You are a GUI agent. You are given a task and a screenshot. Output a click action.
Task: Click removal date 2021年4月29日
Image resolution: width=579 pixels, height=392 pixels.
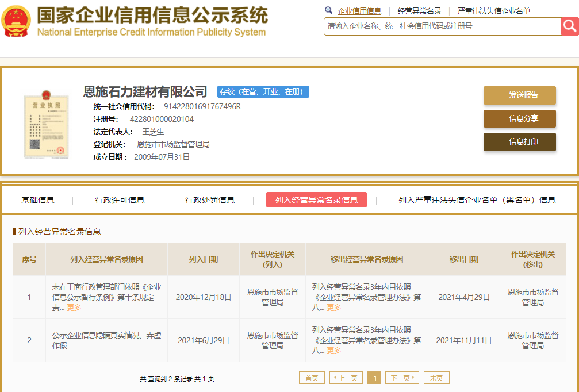(x=464, y=297)
